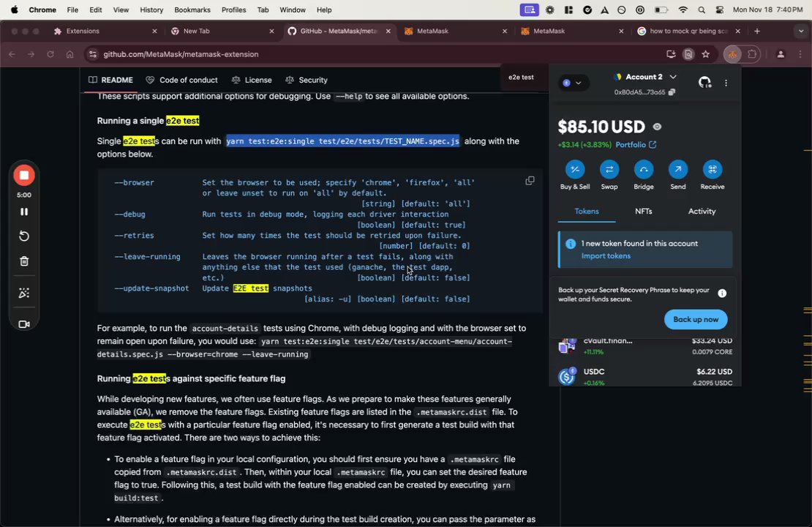Open the License tab
This screenshot has height=527, width=812.
pyautogui.click(x=252, y=81)
